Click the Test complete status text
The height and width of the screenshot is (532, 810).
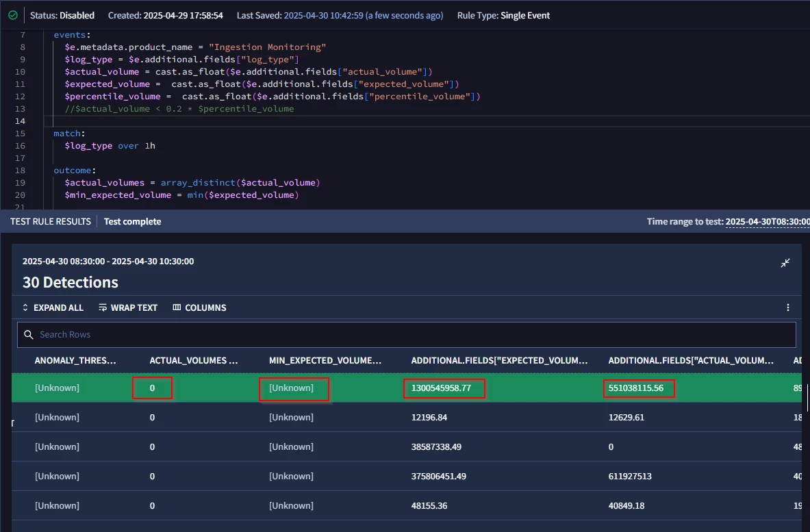(x=132, y=222)
